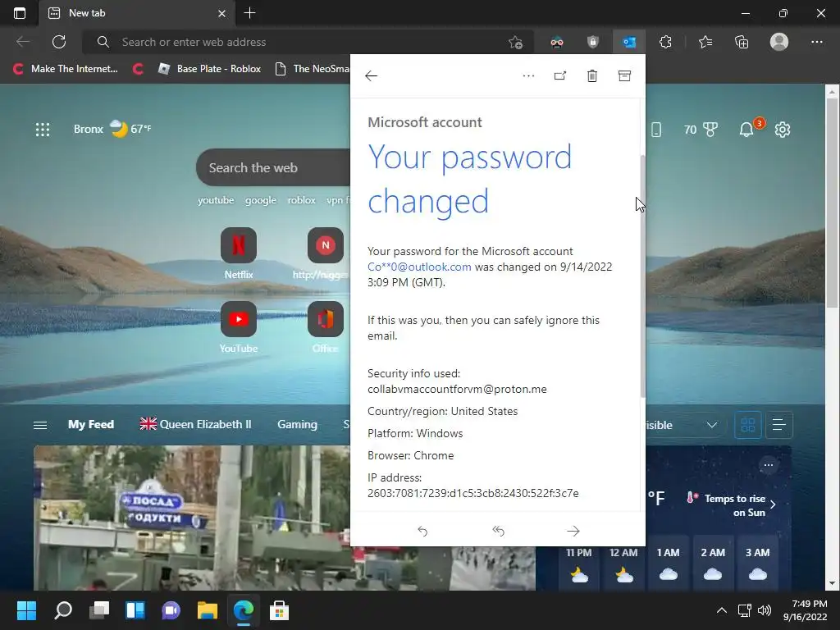The height and width of the screenshot is (630, 840).
Task: Open the tab actions menu
Action: [x=20, y=13]
